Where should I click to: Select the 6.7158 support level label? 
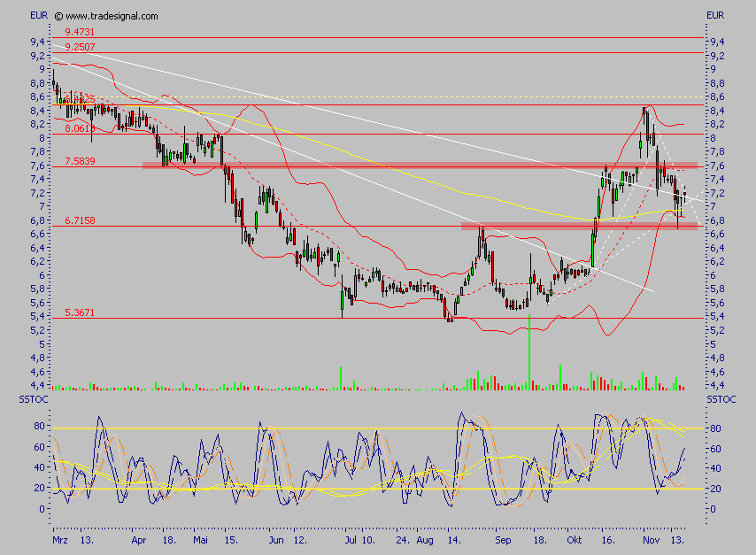(80, 220)
